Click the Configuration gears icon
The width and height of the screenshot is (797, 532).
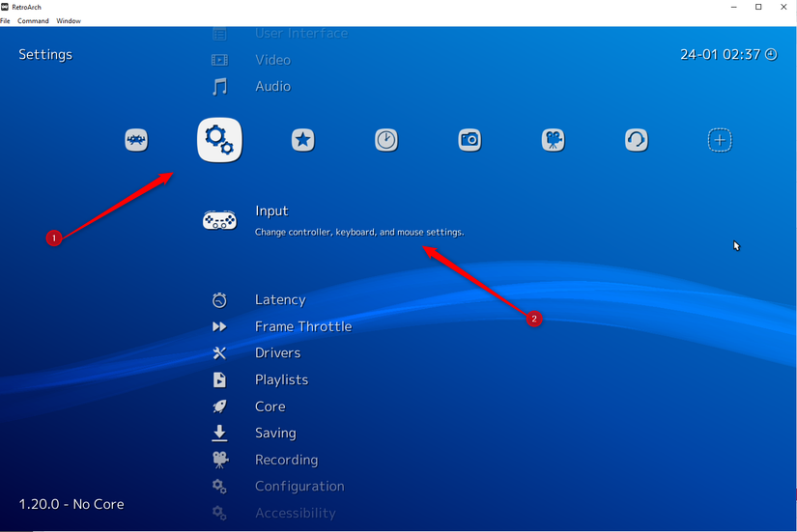(x=219, y=487)
